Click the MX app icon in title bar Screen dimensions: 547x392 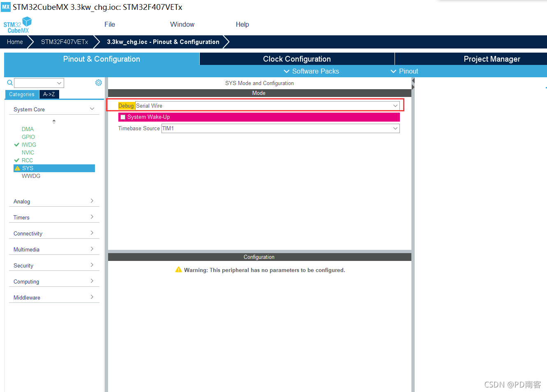6,7
